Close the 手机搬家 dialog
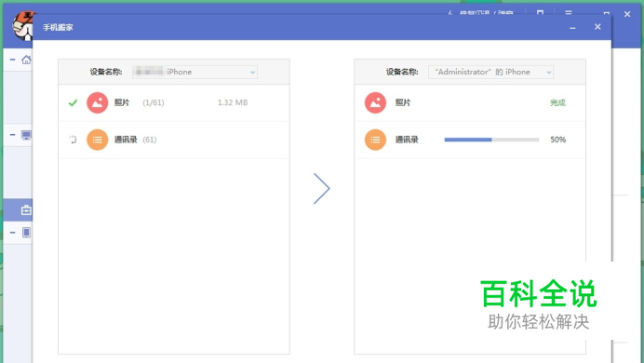Viewport: 644px width, 363px height. tap(597, 27)
